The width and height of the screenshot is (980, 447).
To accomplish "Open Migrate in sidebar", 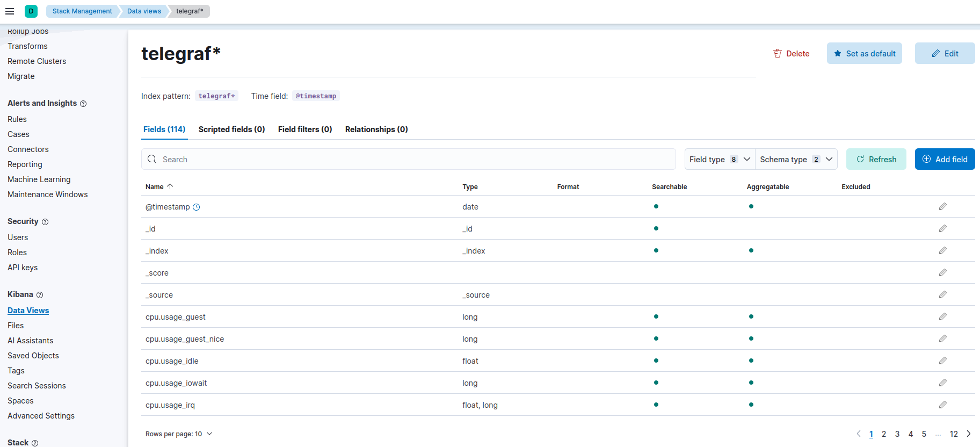I will coord(21,76).
